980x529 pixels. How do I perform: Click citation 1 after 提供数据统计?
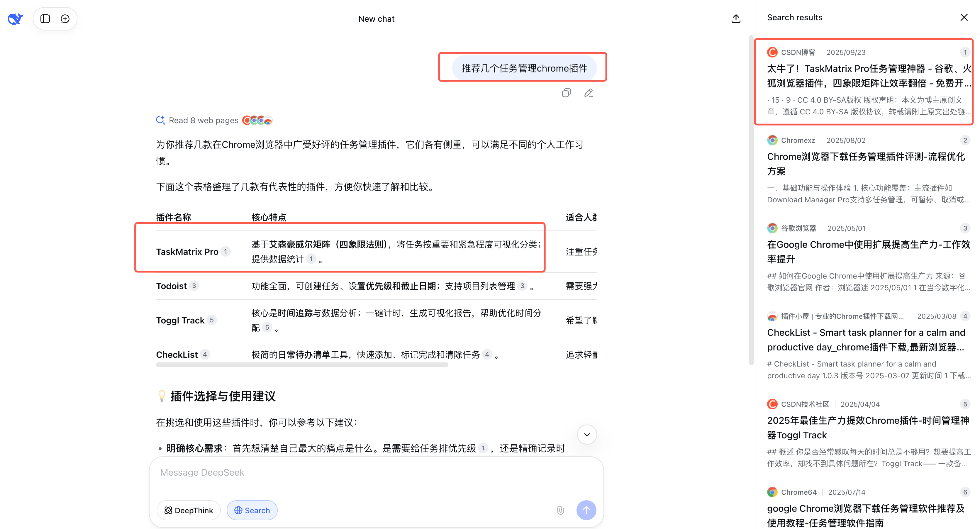tap(311, 259)
